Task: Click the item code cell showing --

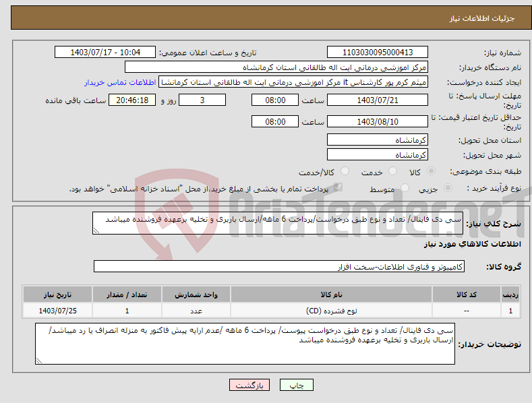Action: pos(466,311)
